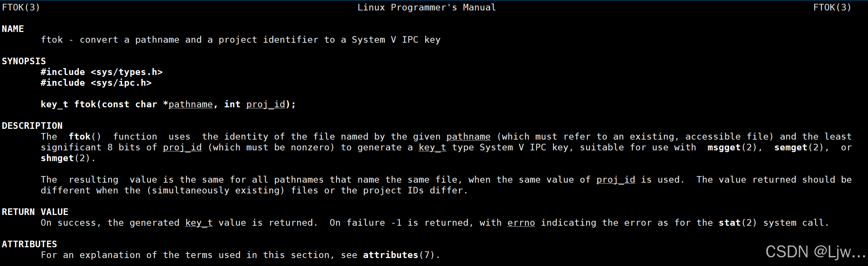Click the DESCRIPTION section heading
This screenshot has height=266, width=868.
click(32, 126)
